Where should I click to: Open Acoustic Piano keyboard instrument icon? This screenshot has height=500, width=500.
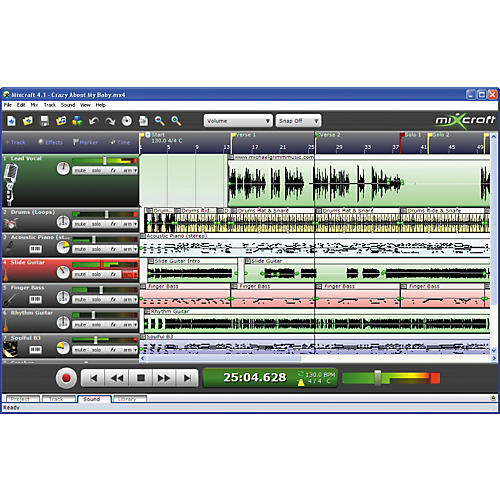click(x=35, y=249)
